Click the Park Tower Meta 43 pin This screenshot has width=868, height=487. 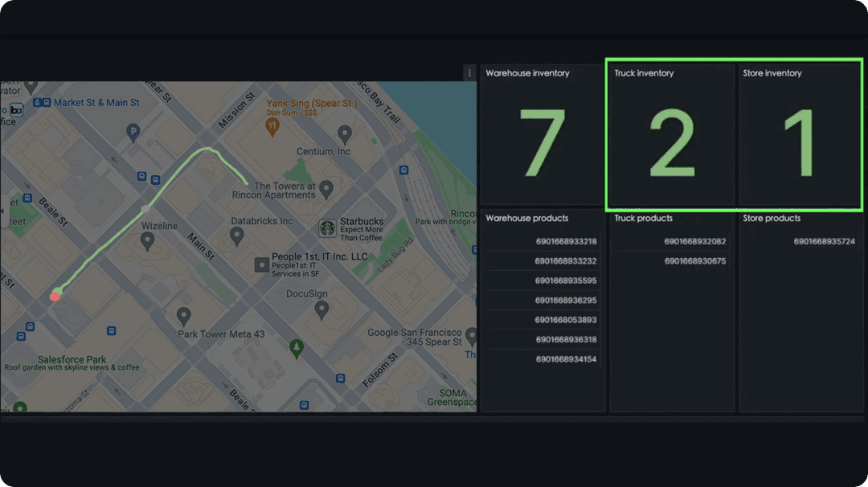point(184,316)
